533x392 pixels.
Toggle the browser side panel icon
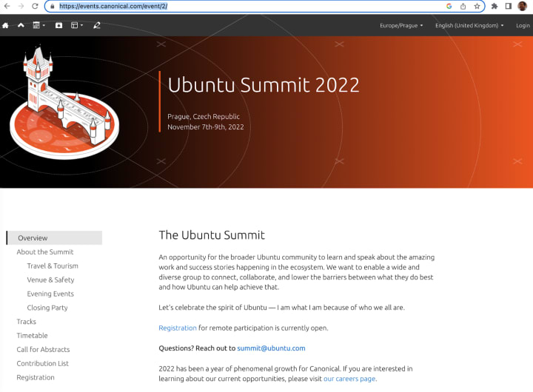tap(509, 6)
